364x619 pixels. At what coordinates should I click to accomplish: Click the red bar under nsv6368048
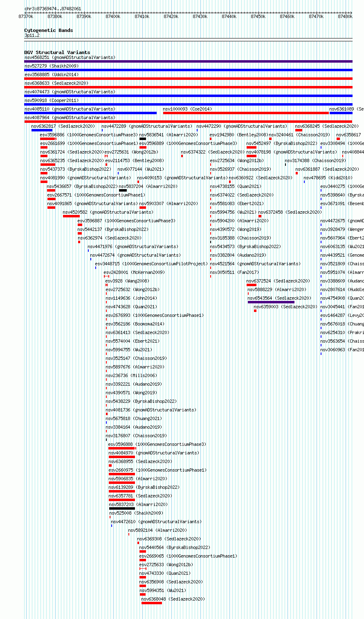(152, 603)
